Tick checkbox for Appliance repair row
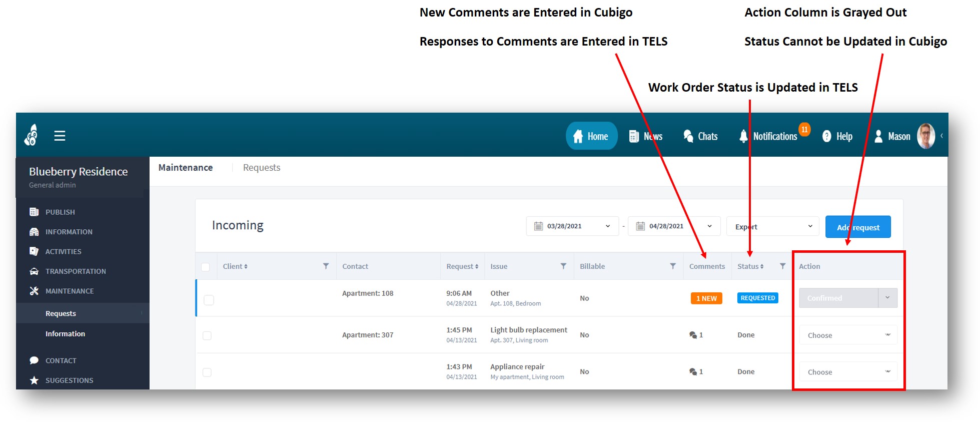 (207, 372)
